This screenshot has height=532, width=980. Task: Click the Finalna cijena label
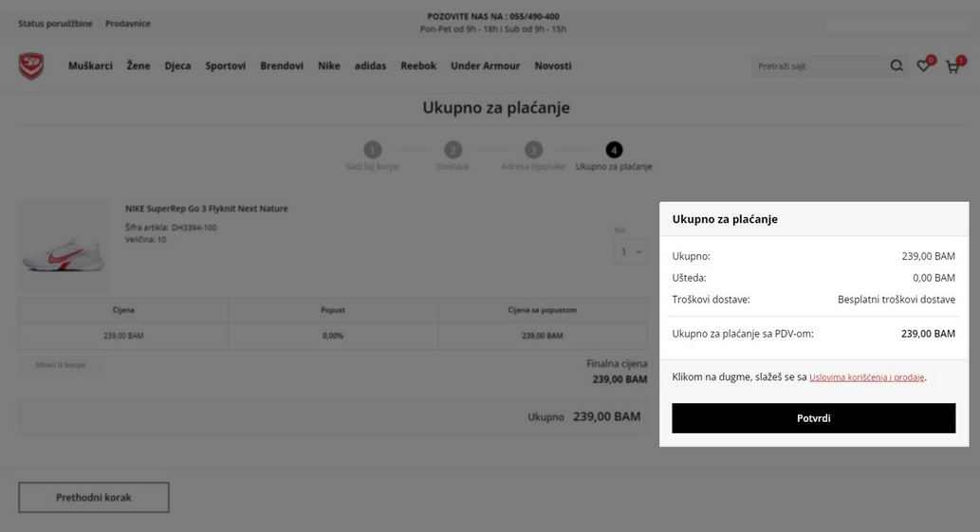(x=617, y=363)
